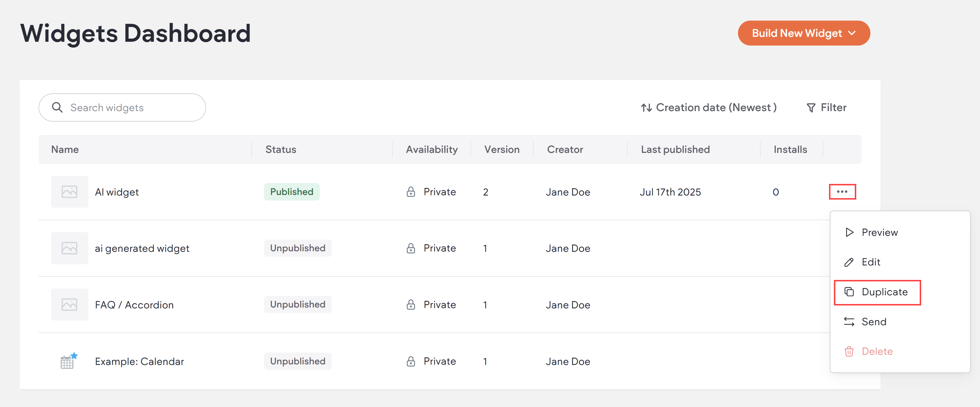Click the Last published column header

coord(675,149)
